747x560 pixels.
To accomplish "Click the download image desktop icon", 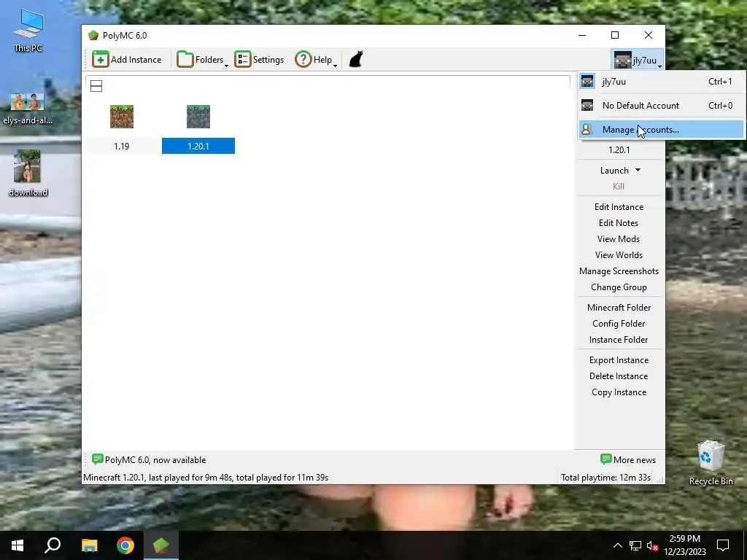I will click(28, 173).
